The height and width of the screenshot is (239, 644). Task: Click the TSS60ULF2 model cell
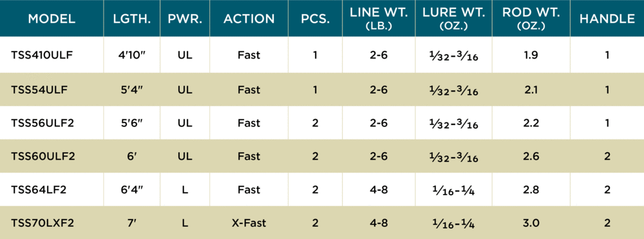[x=43, y=157]
